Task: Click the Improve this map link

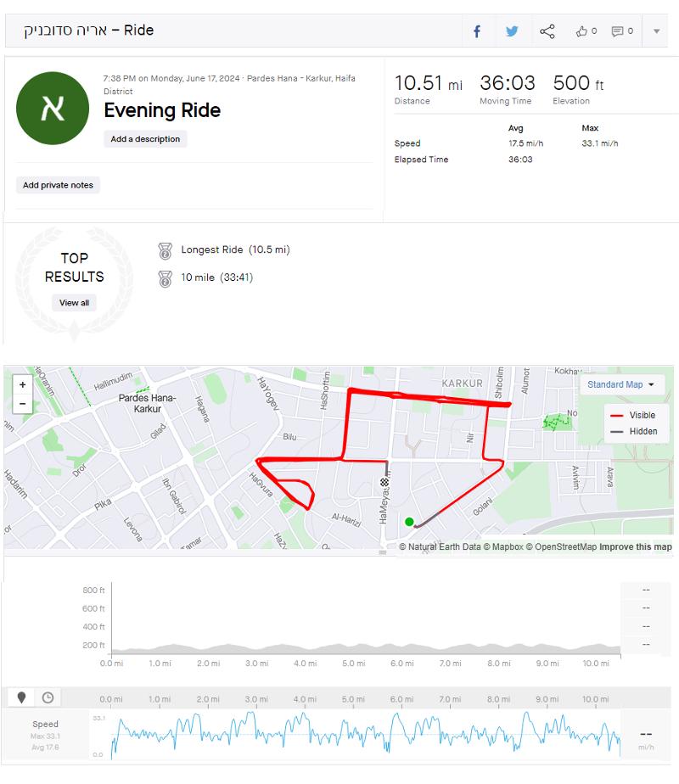Action: [636, 547]
